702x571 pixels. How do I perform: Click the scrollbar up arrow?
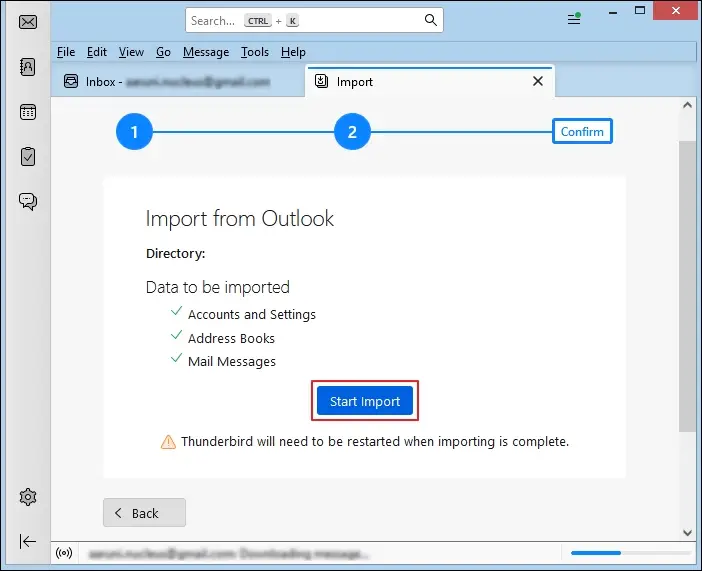[x=687, y=106]
